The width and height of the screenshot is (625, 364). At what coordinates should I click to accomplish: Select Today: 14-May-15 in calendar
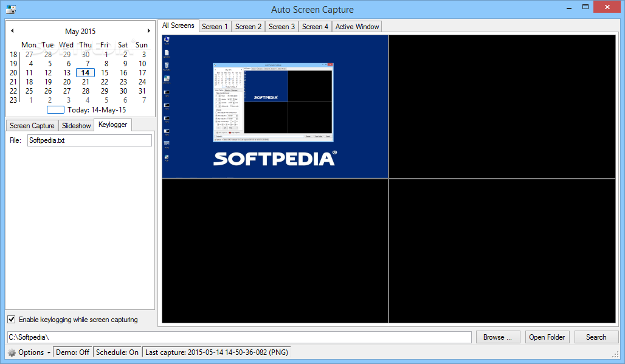click(86, 110)
